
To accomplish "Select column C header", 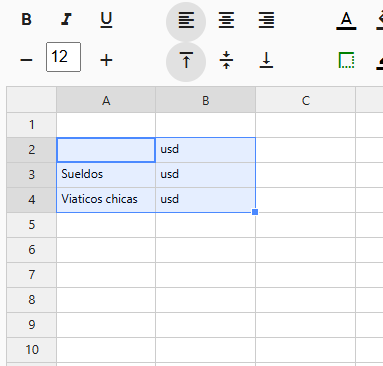I will (306, 100).
